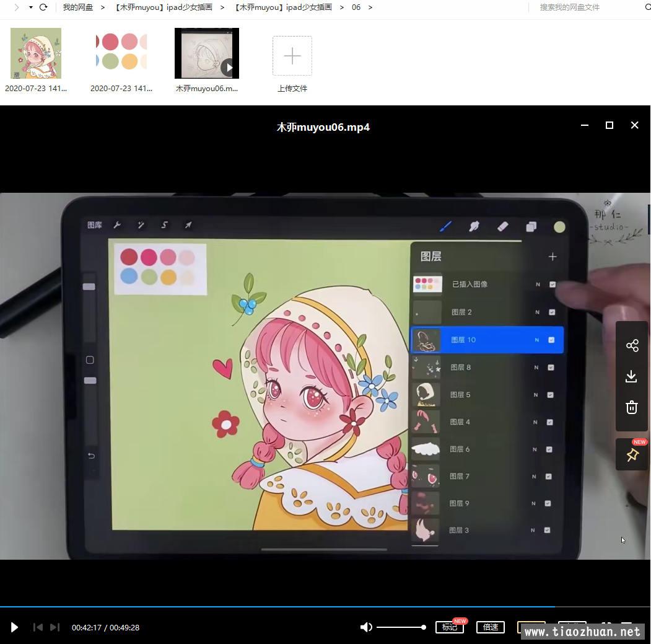
Task: Open the 木丣muyou06 video thumbnail
Action: click(206, 53)
